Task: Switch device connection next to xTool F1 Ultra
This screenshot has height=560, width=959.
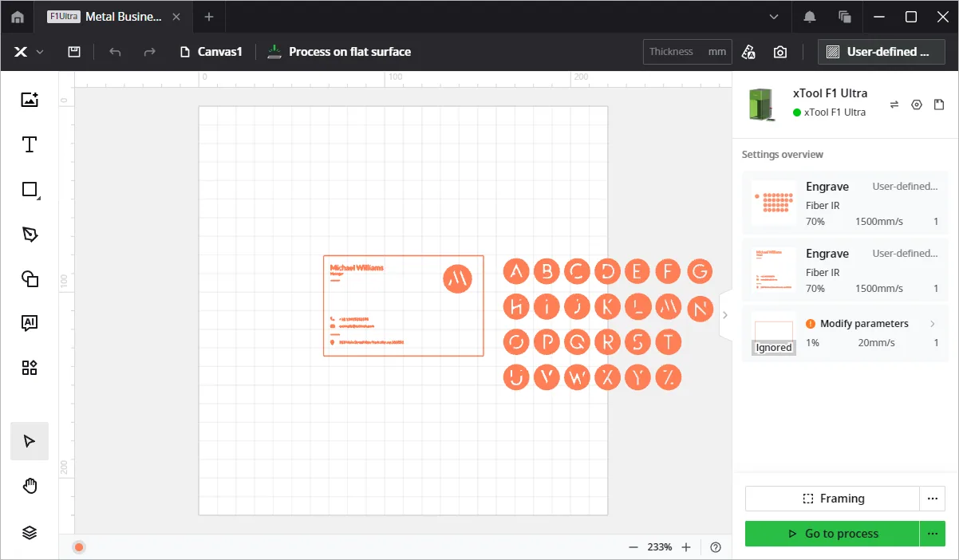Action: (894, 105)
